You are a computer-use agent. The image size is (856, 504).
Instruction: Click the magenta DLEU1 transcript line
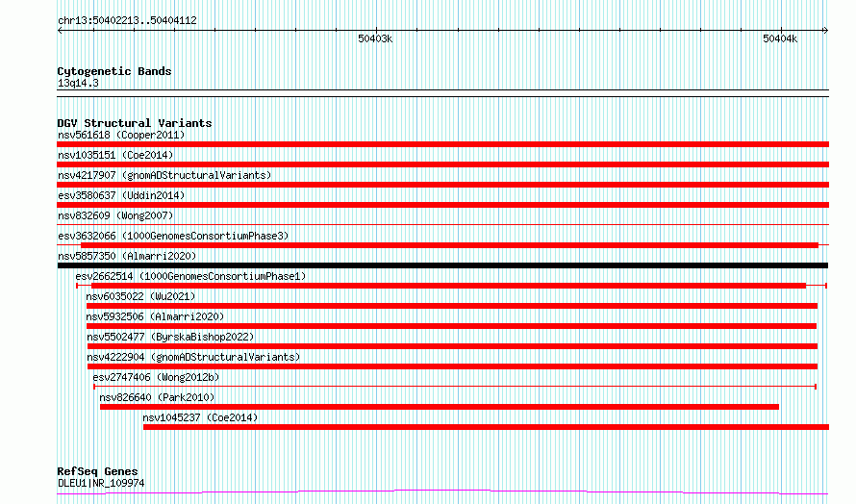[x=442, y=492]
